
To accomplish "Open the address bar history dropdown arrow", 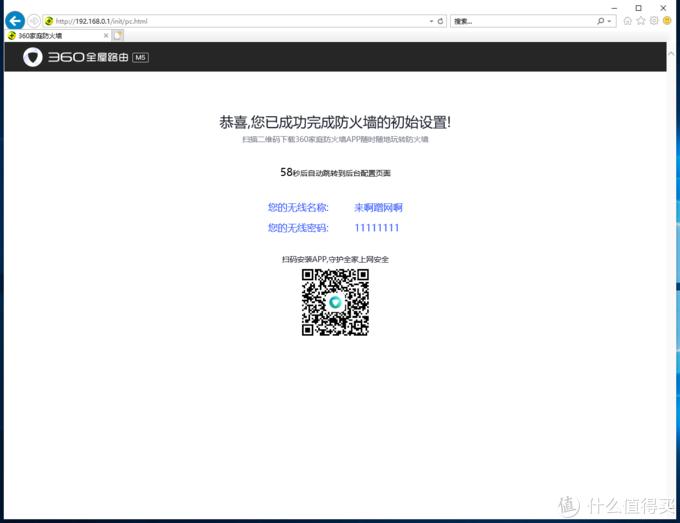I will (x=431, y=21).
